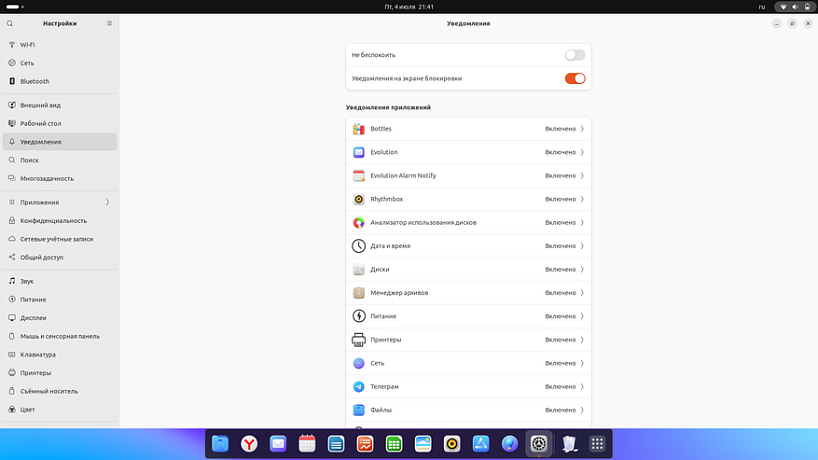
Task: Select 'Wi-Fi' in the sidebar
Action: [28, 45]
